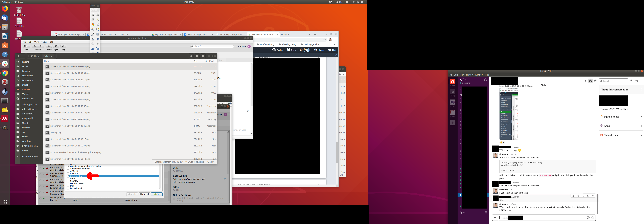The width and height of the screenshot is (644, 224).
Task: Open Overleaf Chat panel
Action: [x=332, y=50]
